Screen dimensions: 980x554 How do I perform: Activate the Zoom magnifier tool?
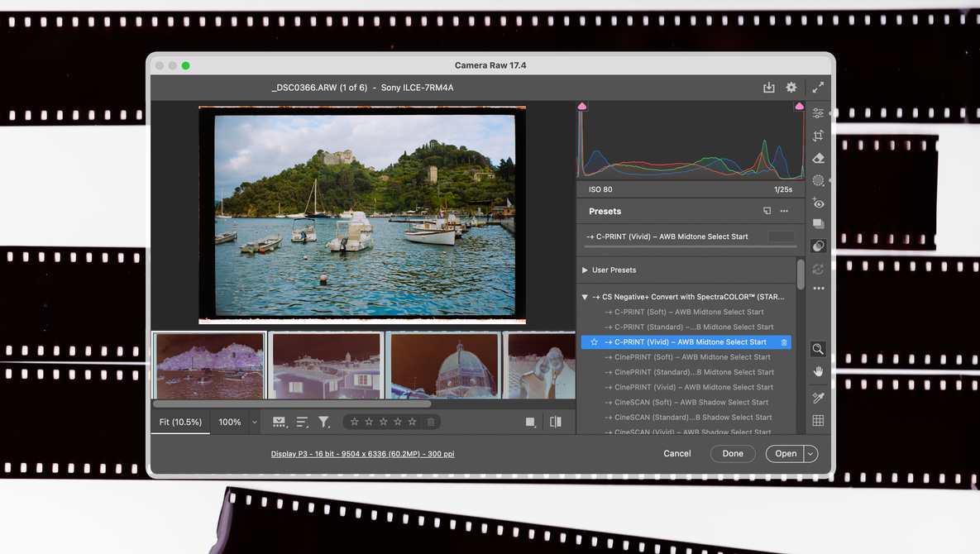pos(818,349)
